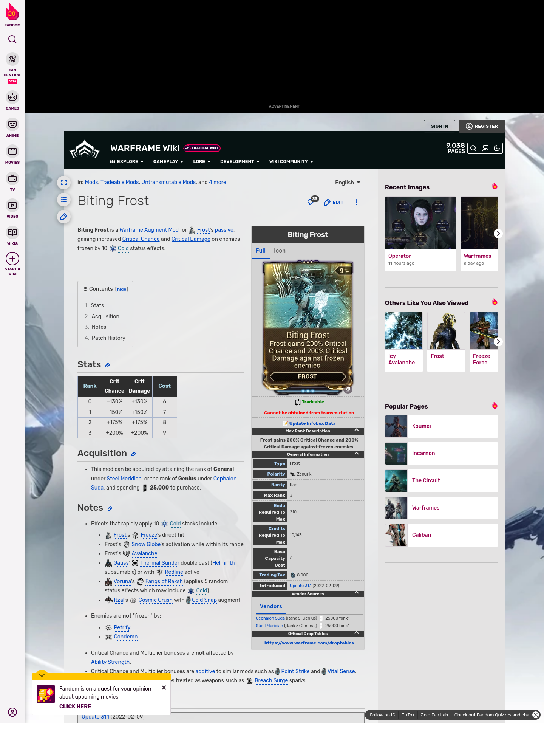Collapse the General Information section
This screenshot has width=544, height=756.
tap(357, 454)
